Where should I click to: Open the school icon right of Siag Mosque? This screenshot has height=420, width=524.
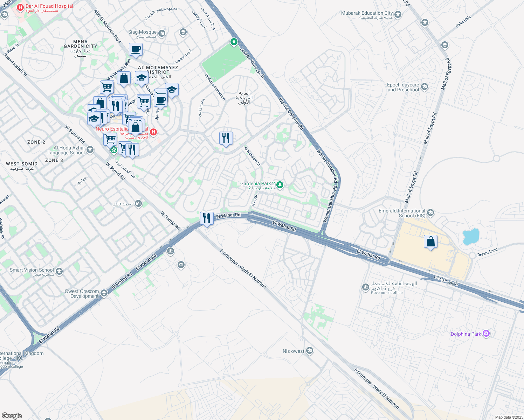pos(183,32)
